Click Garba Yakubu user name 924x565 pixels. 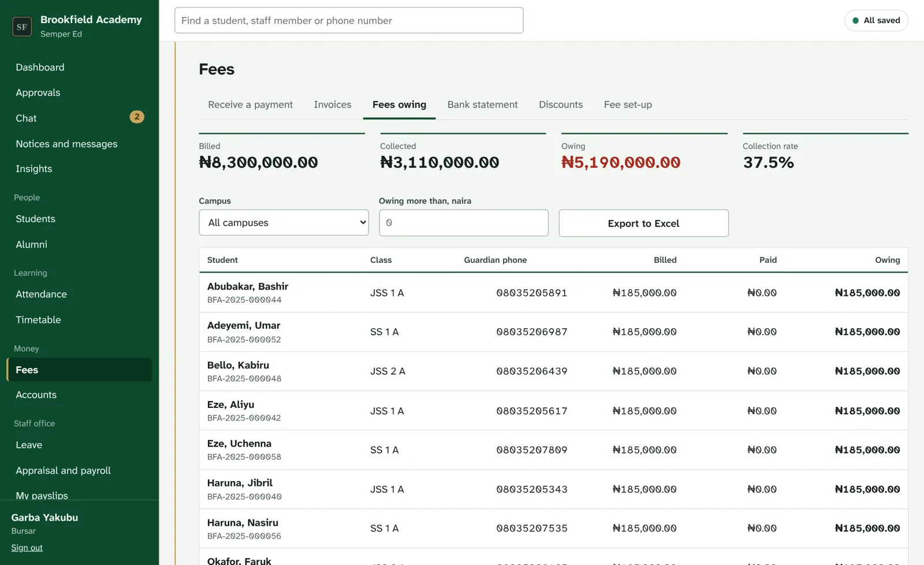(x=44, y=518)
